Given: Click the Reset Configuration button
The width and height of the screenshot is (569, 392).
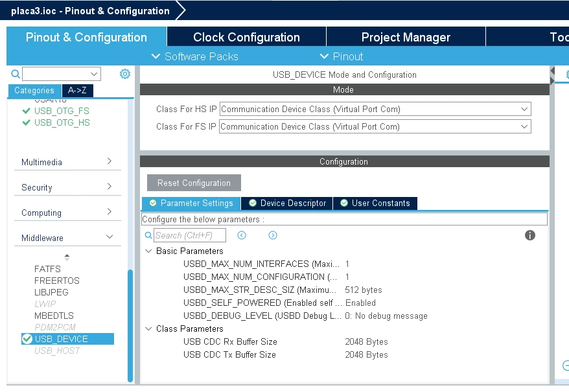Looking at the screenshot, I should [x=194, y=183].
